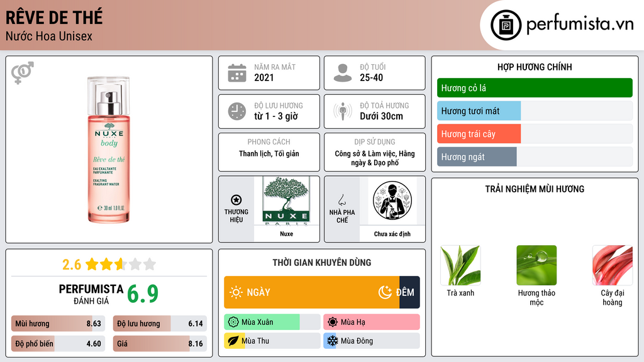Click the unisex gender symbol icon

pyautogui.click(x=23, y=73)
